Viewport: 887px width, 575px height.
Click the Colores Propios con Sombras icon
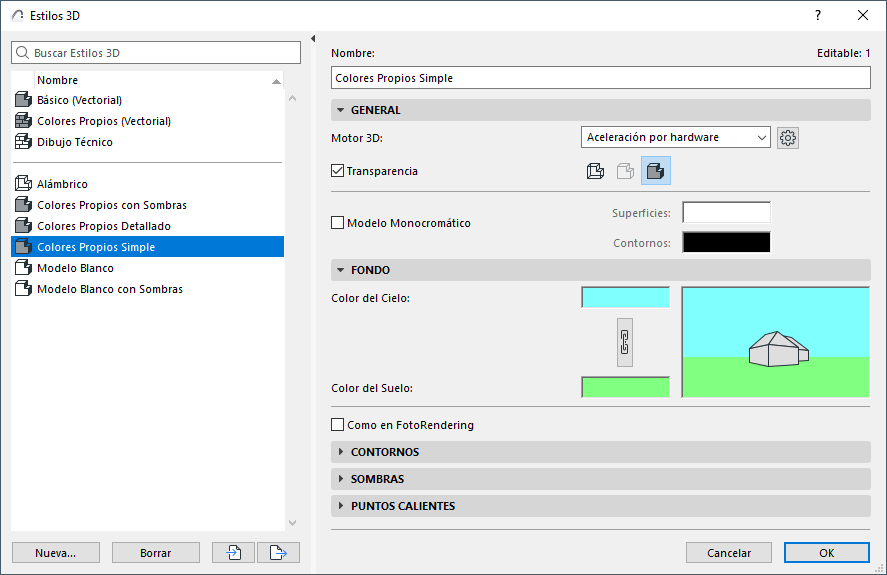[23, 204]
